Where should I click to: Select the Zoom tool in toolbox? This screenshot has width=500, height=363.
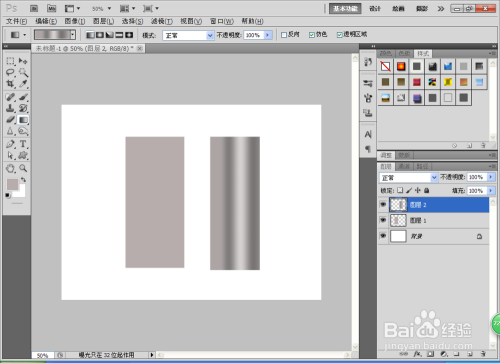[23, 168]
